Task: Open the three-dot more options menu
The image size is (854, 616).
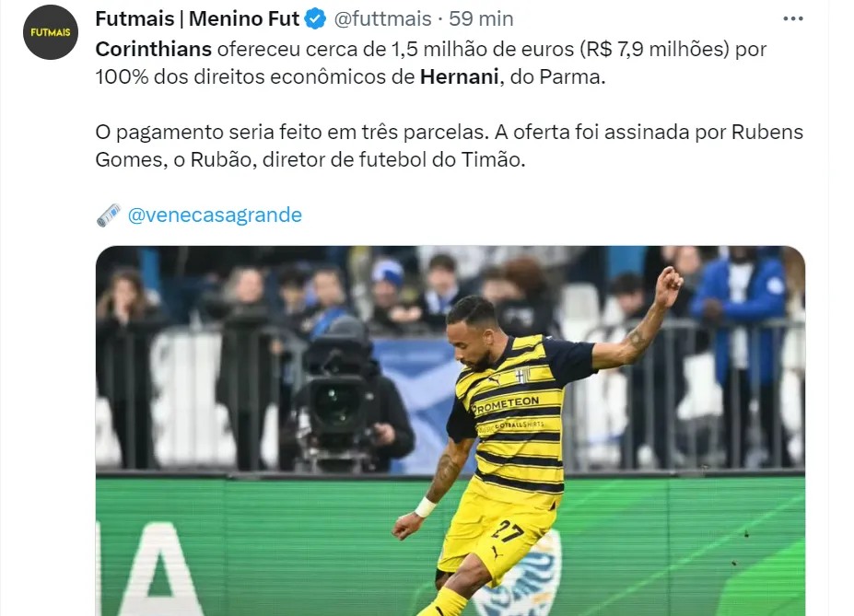Action: tap(792, 19)
